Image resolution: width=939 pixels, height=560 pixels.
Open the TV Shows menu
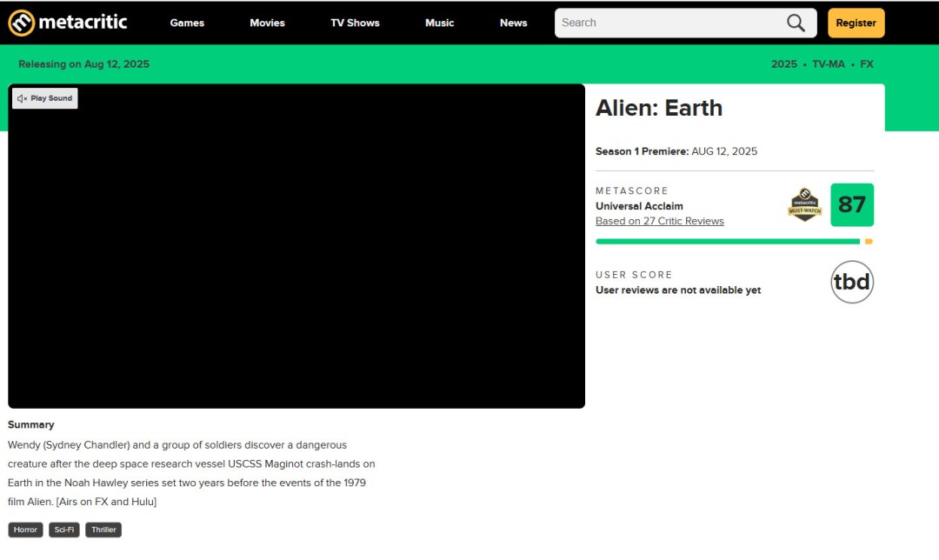click(x=355, y=23)
